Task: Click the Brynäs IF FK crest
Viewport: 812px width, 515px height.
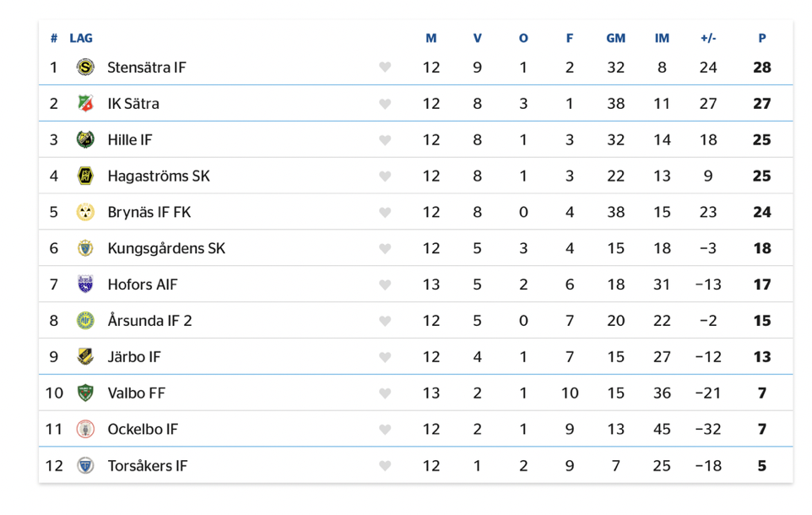Action: tap(85, 212)
